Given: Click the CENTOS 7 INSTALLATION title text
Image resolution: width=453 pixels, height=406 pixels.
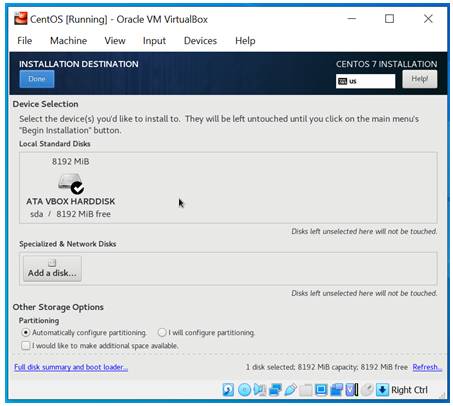Looking at the screenshot, I should (386, 64).
